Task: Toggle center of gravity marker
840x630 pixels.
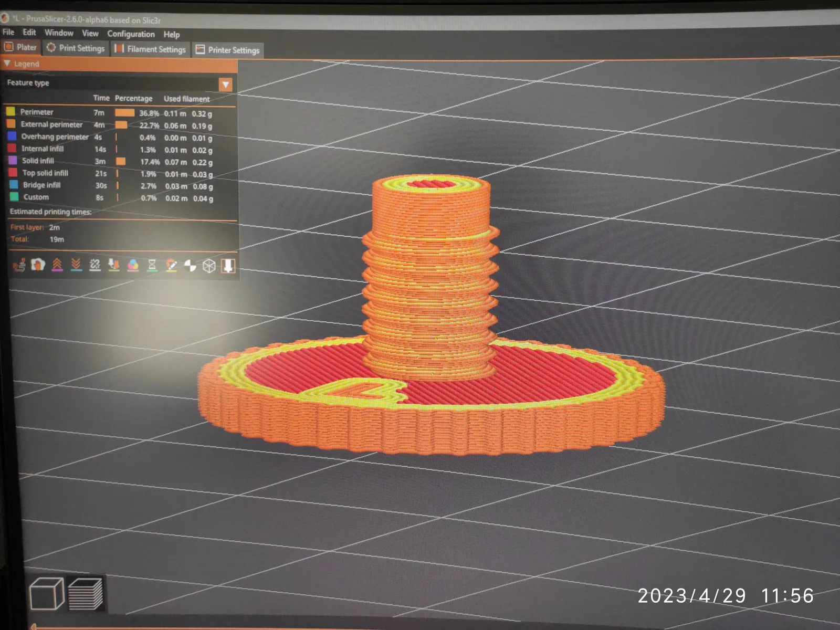Action: [x=190, y=266]
